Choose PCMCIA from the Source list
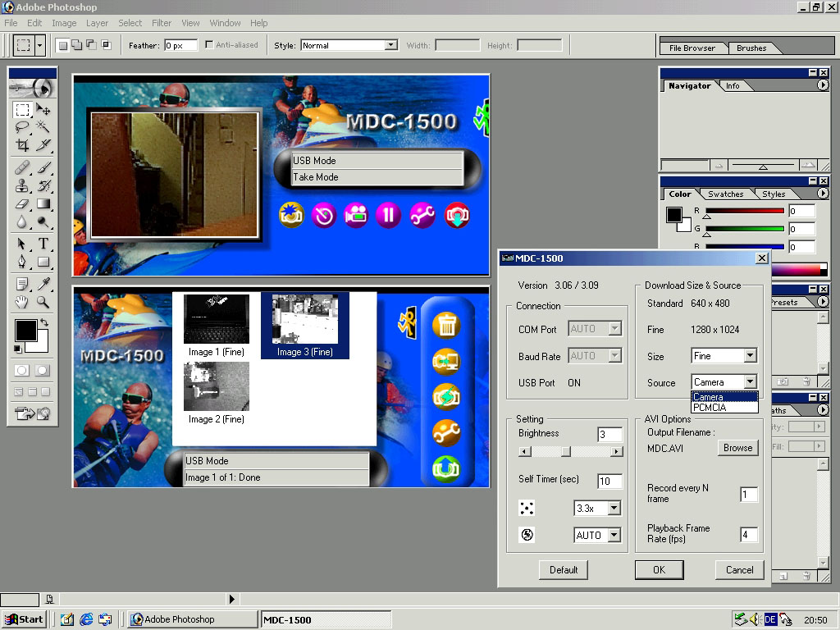The height and width of the screenshot is (630, 840). click(x=725, y=408)
